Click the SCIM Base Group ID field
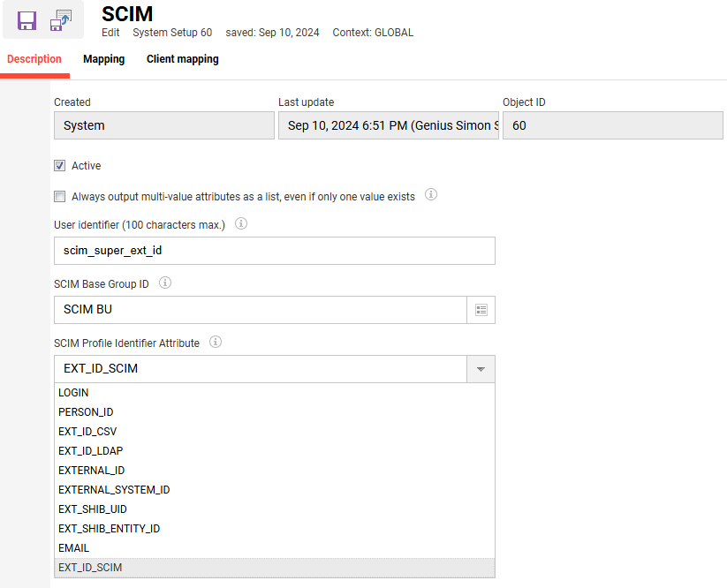The height and width of the screenshot is (588, 727). tap(260, 310)
